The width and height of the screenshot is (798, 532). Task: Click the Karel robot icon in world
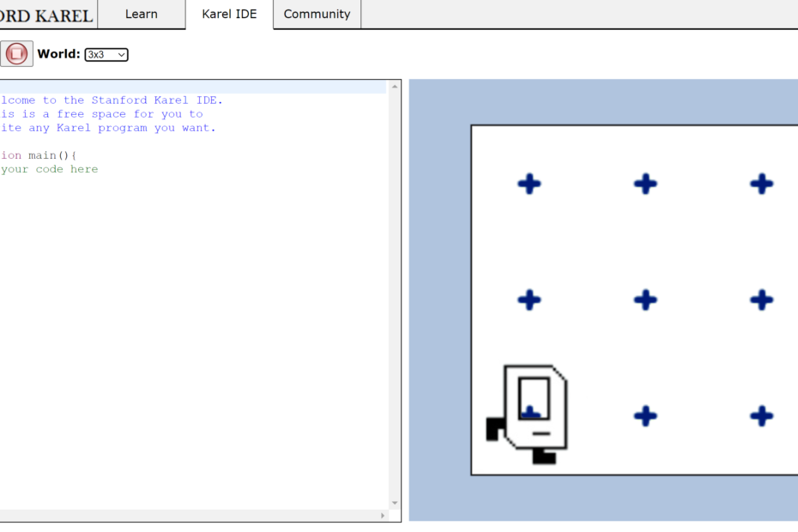tap(527, 414)
